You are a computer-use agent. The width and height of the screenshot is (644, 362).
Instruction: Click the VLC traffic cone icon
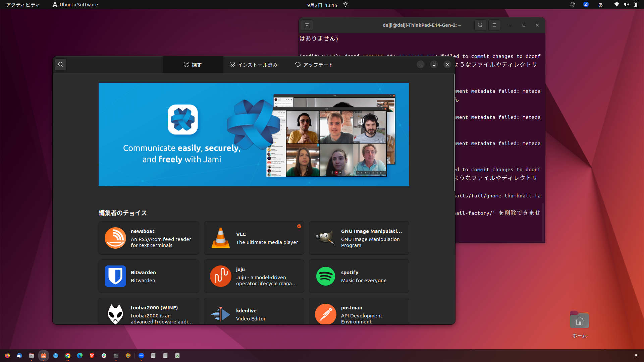coord(221,238)
